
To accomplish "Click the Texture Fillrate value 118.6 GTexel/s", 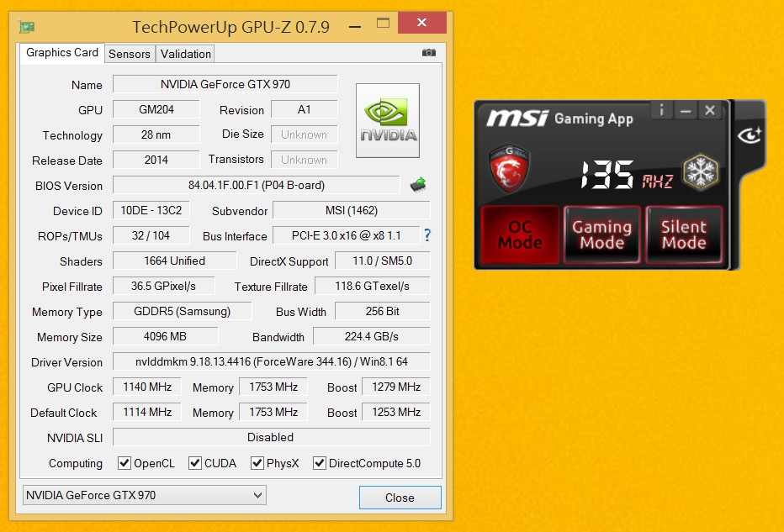I will [372, 286].
